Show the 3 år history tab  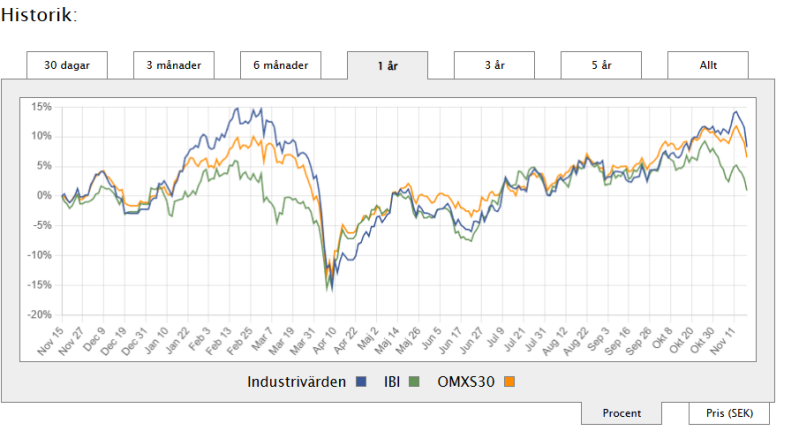point(494,65)
